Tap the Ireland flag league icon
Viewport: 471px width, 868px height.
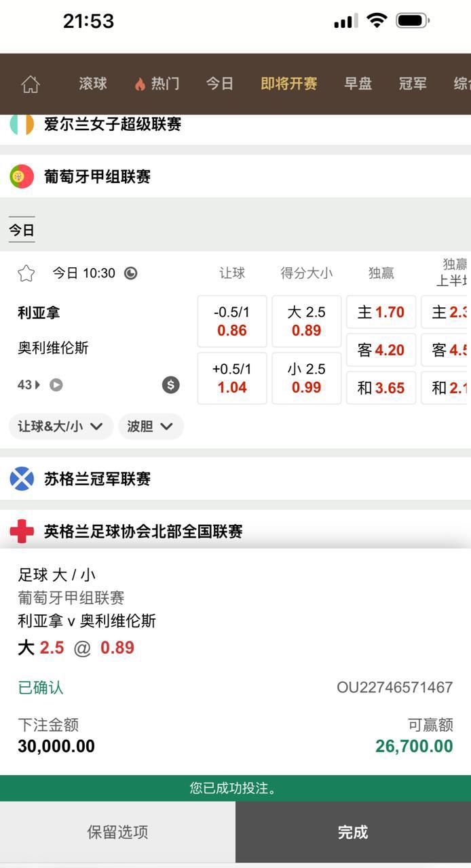click(22, 125)
